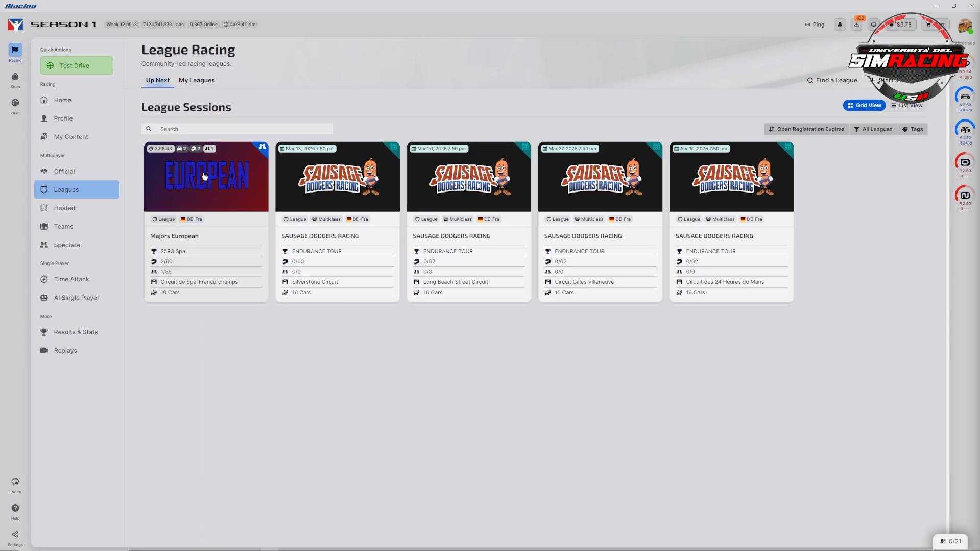Screen dimensions: 980x551
Task: Switch to List View
Action: click(x=906, y=105)
